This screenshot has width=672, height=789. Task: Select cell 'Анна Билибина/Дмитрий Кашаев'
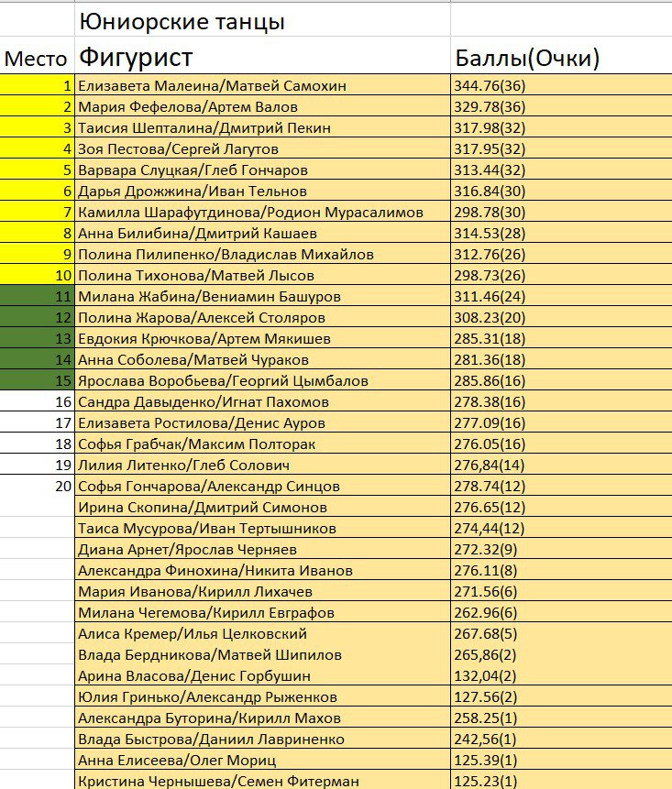pyautogui.click(x=262, y=233)
